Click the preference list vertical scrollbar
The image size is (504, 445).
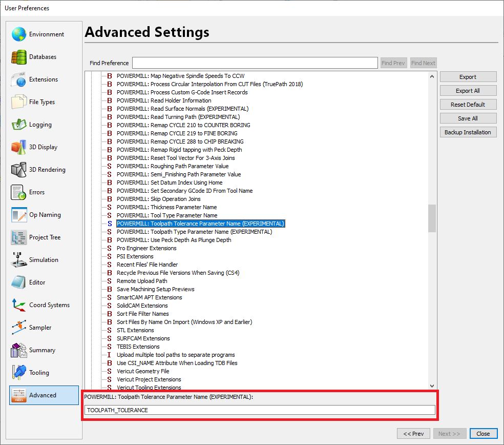pos(431,218)
